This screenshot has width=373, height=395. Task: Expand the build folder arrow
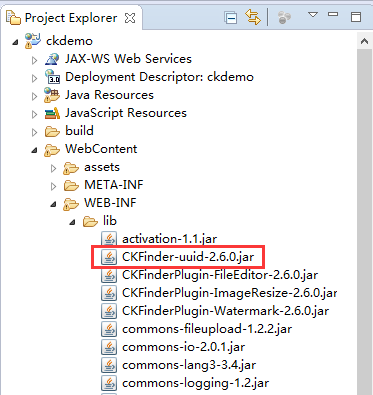pyautogui.click(x=34, y=132)
